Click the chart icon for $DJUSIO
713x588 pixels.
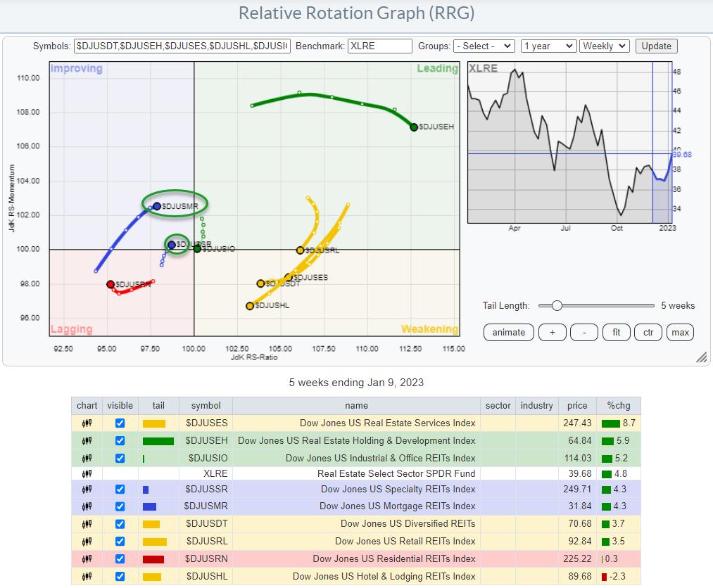click(x=87, y=458)
